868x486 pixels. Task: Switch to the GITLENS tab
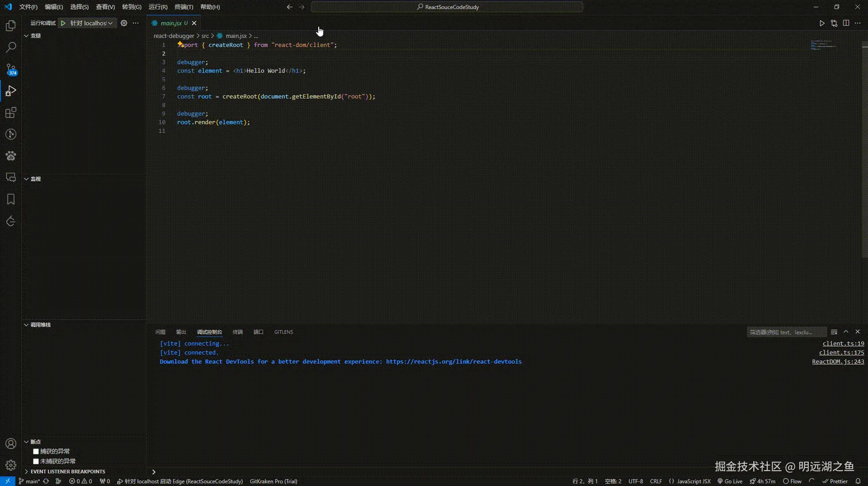point(283,332)
